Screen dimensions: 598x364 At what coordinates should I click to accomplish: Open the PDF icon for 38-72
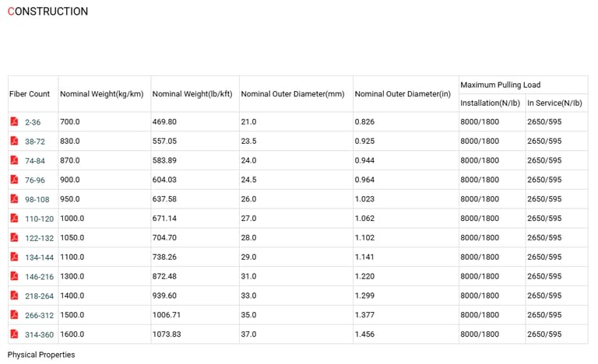[x=14, y=141]
